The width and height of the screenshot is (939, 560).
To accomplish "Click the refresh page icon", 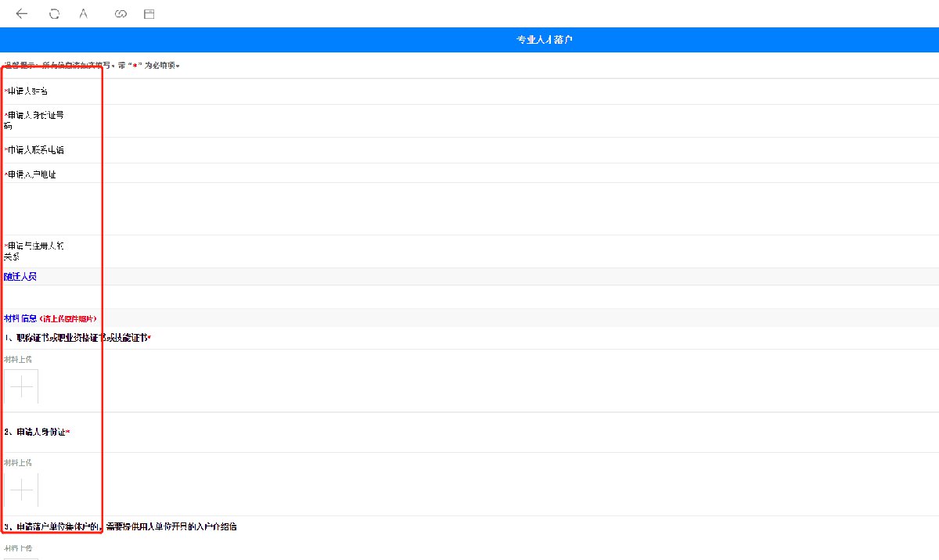I will (54, 14).
